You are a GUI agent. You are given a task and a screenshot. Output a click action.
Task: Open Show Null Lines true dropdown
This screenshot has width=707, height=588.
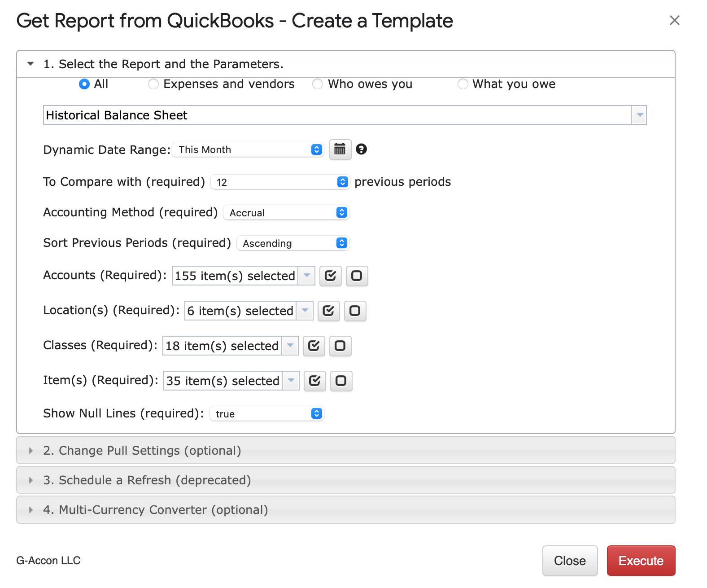coord(267,413)
